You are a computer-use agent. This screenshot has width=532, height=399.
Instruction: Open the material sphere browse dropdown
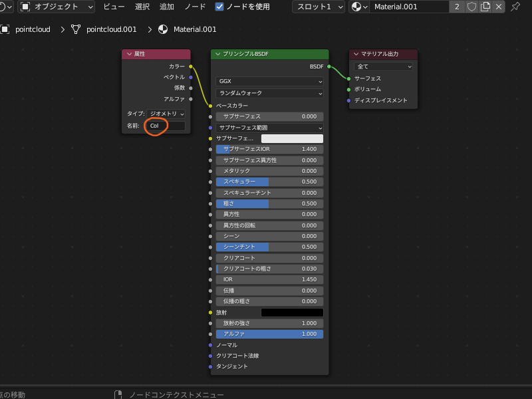[x=359, y=7]
